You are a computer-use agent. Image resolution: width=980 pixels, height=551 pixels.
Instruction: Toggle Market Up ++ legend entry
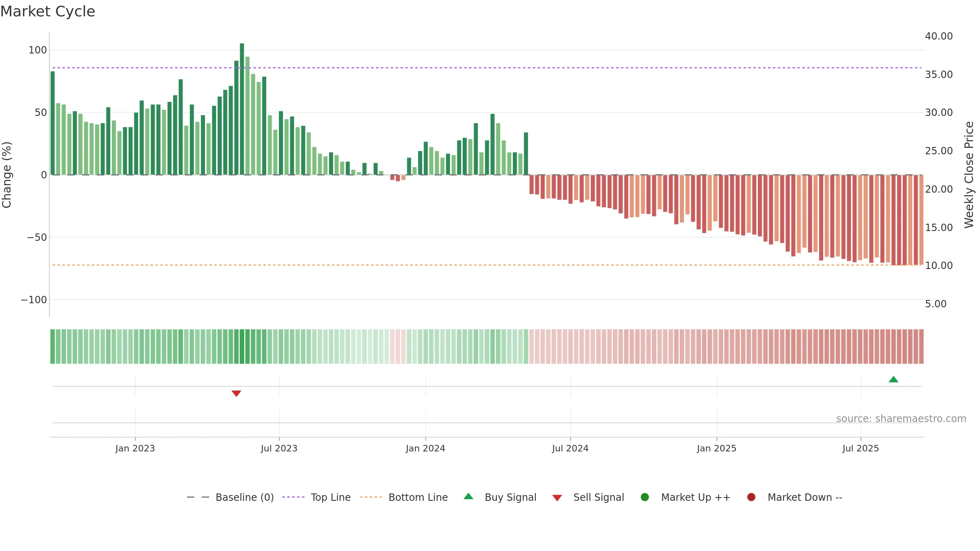[x=686, y=497]
